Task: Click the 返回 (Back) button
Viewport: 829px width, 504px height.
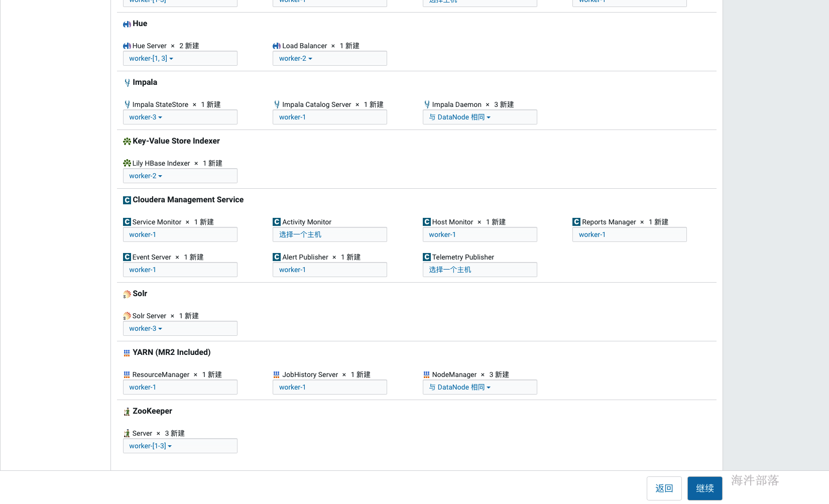Action: tap(664, 488)
